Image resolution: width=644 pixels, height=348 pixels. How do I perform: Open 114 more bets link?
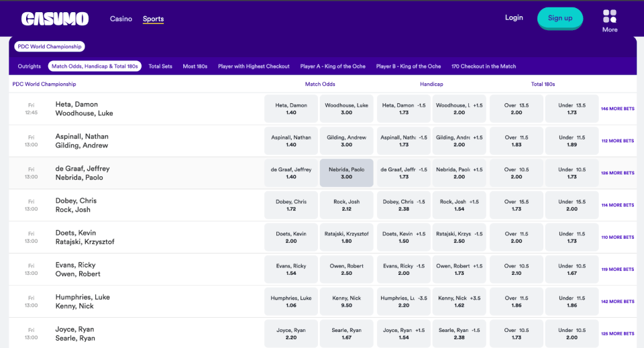(x=618, y=205)
